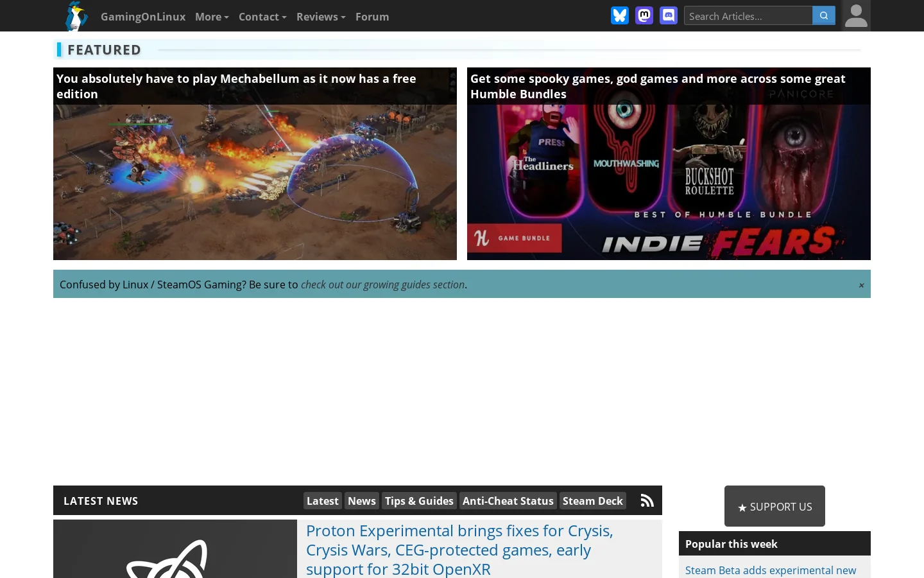The image size is (924, 578).
Task: Click the LATEST NEWS heading
Action: click(101, 501)
